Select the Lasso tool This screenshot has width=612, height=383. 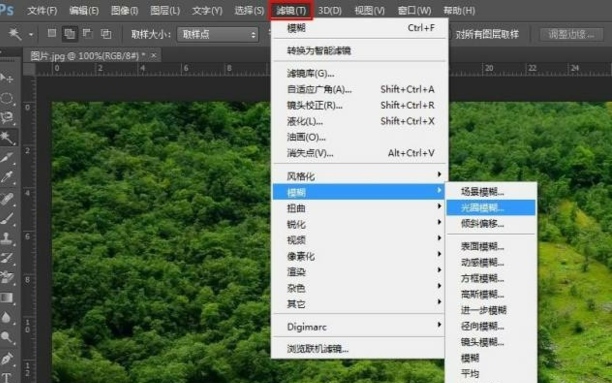tap(7, 118)
